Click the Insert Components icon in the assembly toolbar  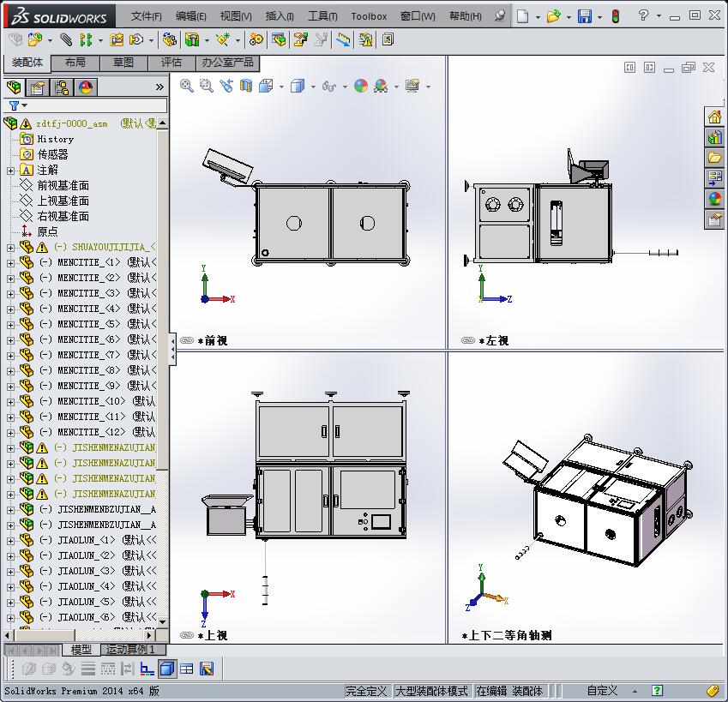point(34,40)
